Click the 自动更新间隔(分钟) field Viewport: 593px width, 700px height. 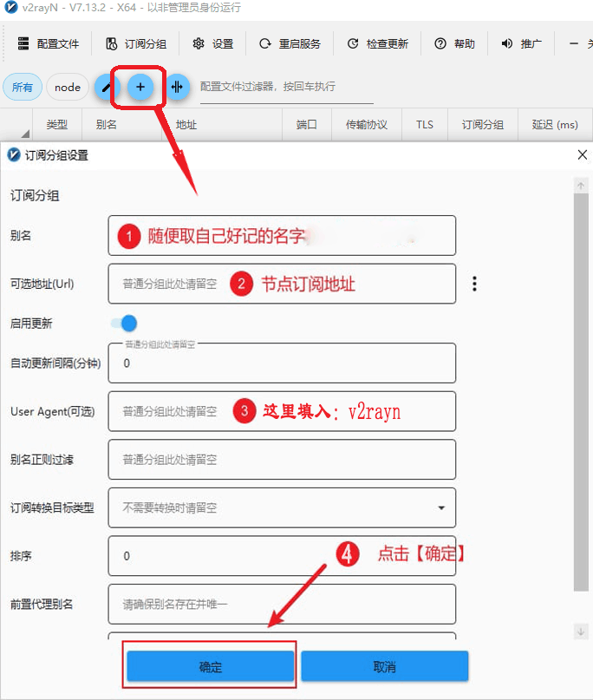(x=282, y=363)
